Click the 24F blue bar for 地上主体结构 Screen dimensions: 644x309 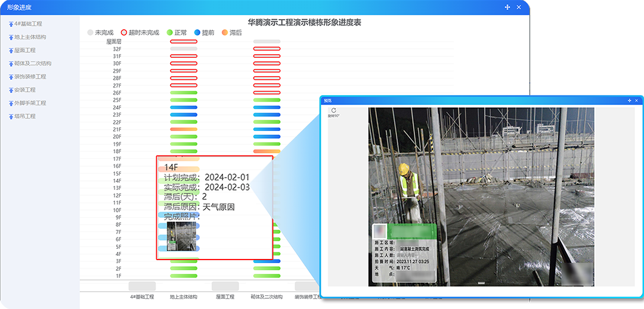click(x=184, y=107)
